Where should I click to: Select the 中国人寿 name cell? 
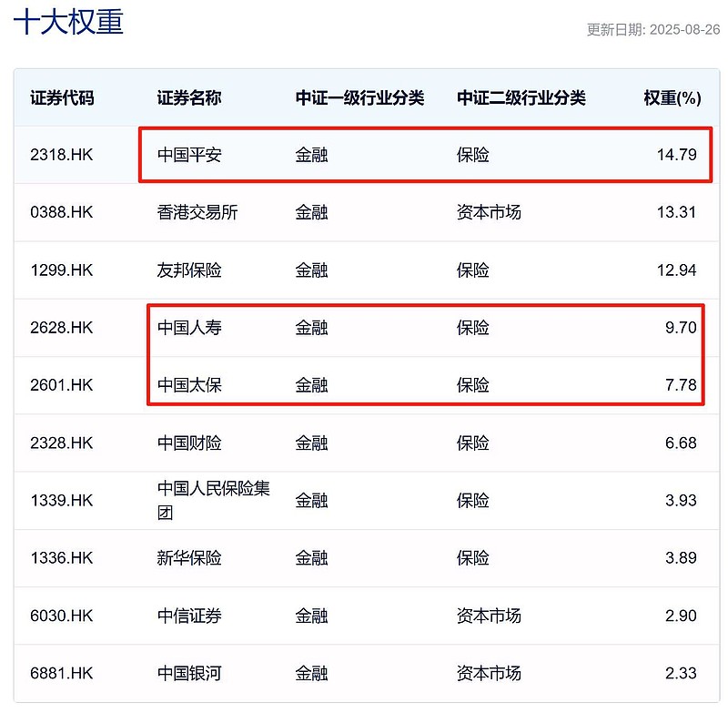pos(189,328)
